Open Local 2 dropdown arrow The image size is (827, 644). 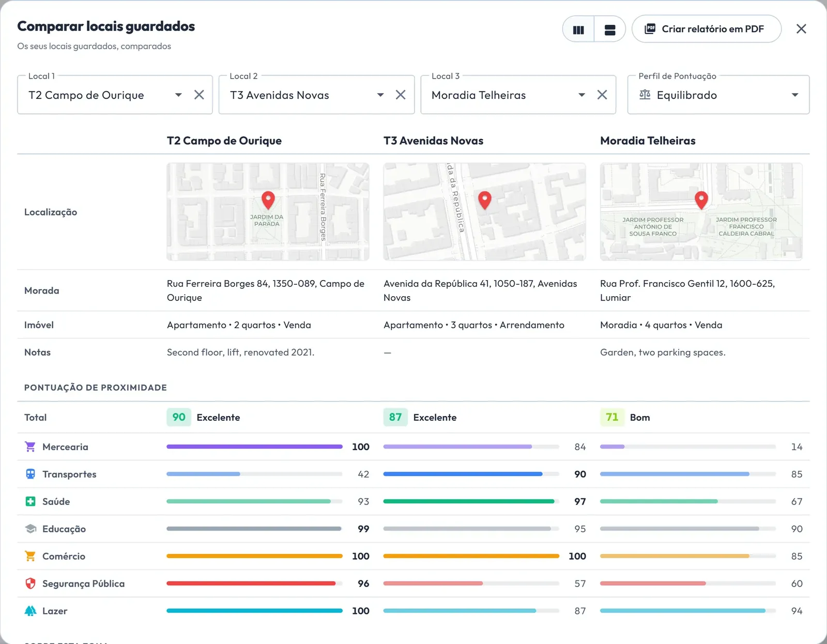tap(380, 95)
